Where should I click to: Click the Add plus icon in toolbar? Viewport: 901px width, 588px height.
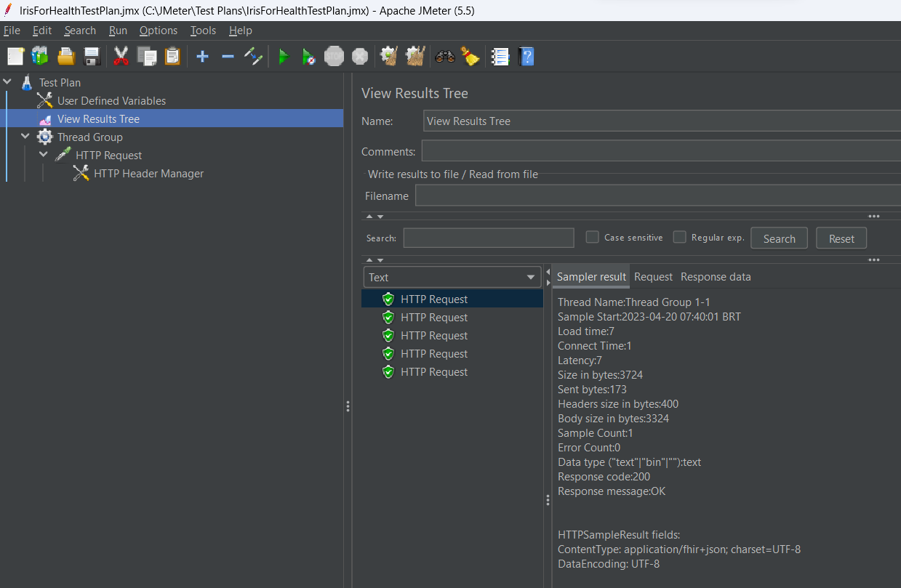(202, 57)
